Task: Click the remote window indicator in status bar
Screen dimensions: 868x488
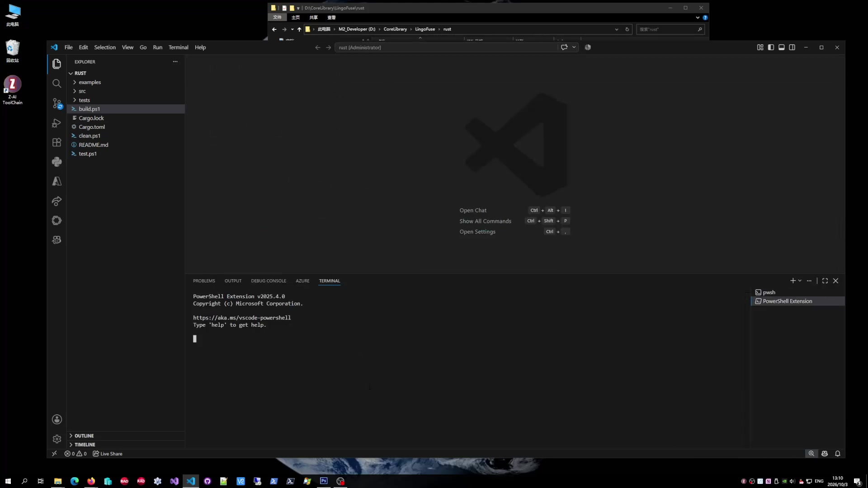Action: [x=54, y=453]
